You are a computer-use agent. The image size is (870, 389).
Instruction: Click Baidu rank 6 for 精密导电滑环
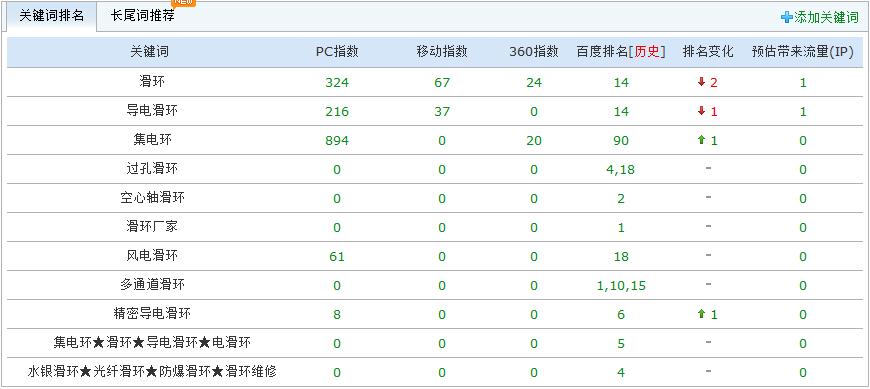coord(621,315)
